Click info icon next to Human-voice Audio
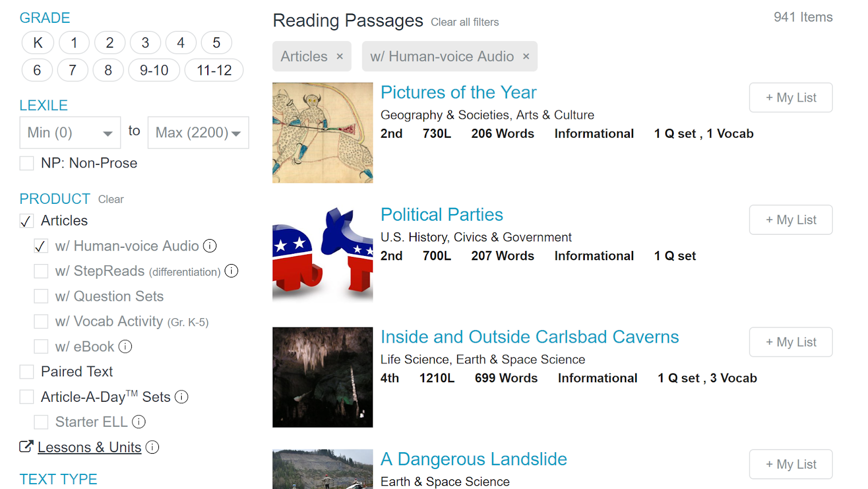Screen dimensions: 868x489 [210, 246]
